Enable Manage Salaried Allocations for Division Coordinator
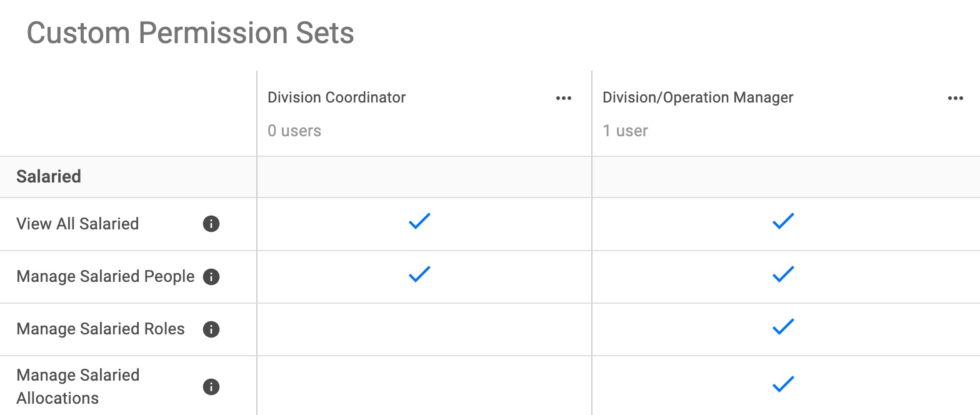 pyautogui.click(x=424, y=386)
